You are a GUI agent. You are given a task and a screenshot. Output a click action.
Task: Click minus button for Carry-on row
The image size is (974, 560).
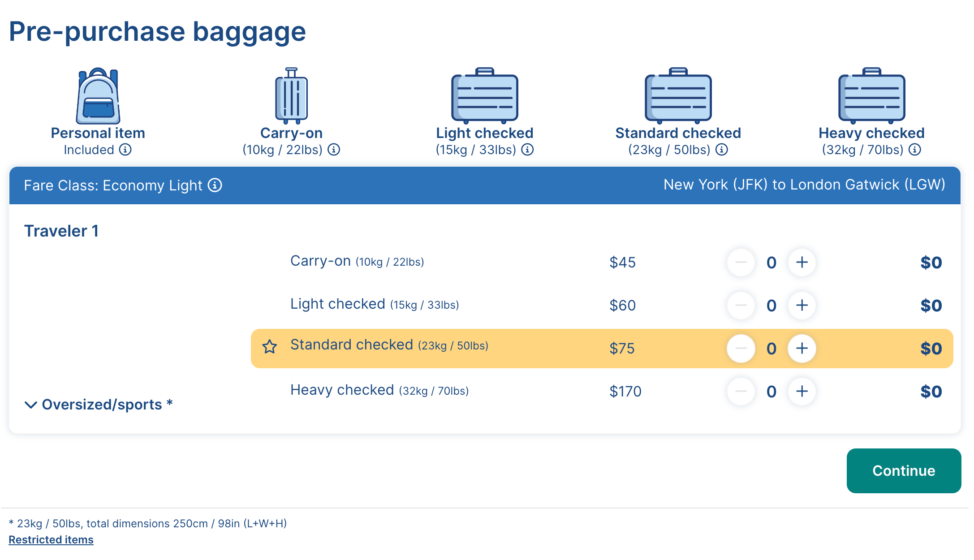pos(741,263)
